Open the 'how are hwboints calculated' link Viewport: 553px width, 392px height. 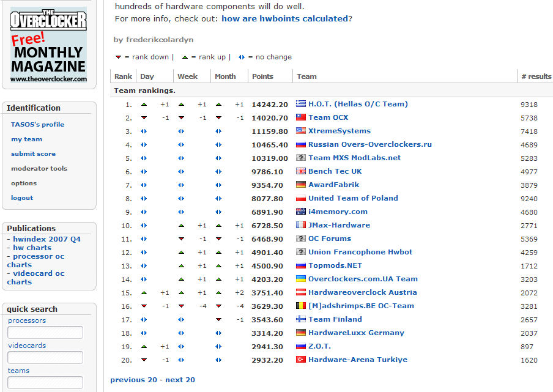coord(284,19)
